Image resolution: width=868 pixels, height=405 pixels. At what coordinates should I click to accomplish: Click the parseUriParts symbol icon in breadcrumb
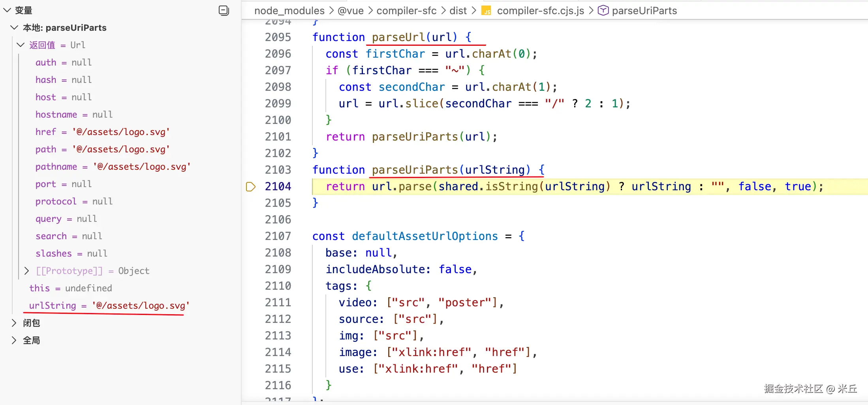[x=603, y=11]
